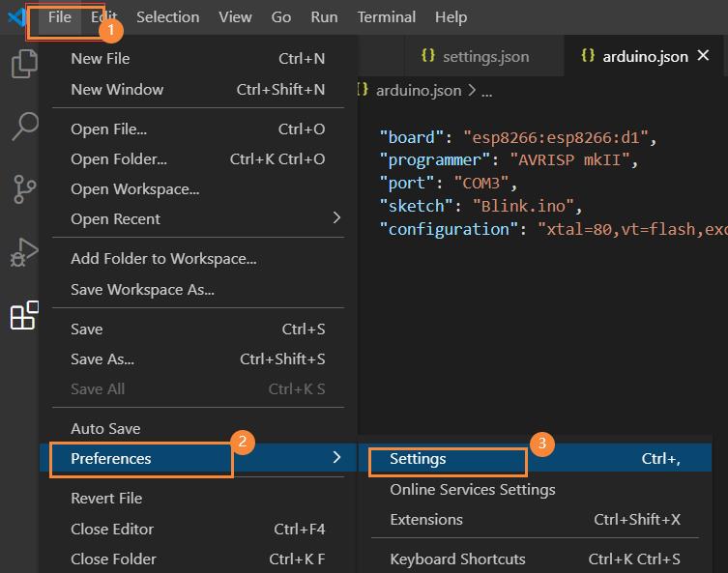Choose Close Editor menu entry
The width and height of the screenshot is (728, 573).
pyautogui.click(x=198, y=529)
